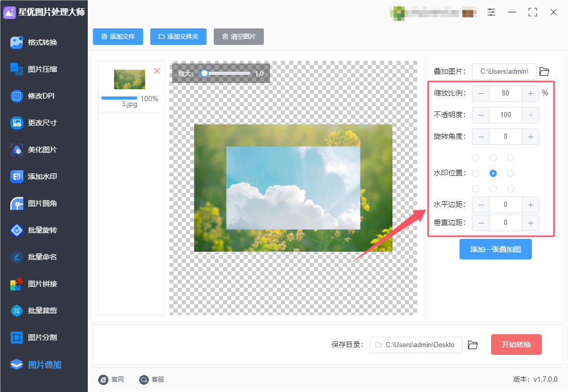Browse for overlay image folder icon
568x392 pixels.
point(544,71)
